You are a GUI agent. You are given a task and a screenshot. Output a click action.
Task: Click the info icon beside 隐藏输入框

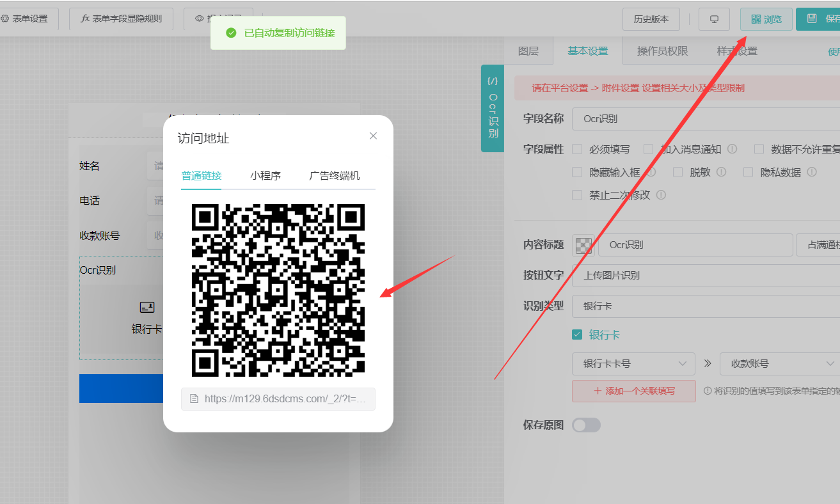tap(651, 172)
